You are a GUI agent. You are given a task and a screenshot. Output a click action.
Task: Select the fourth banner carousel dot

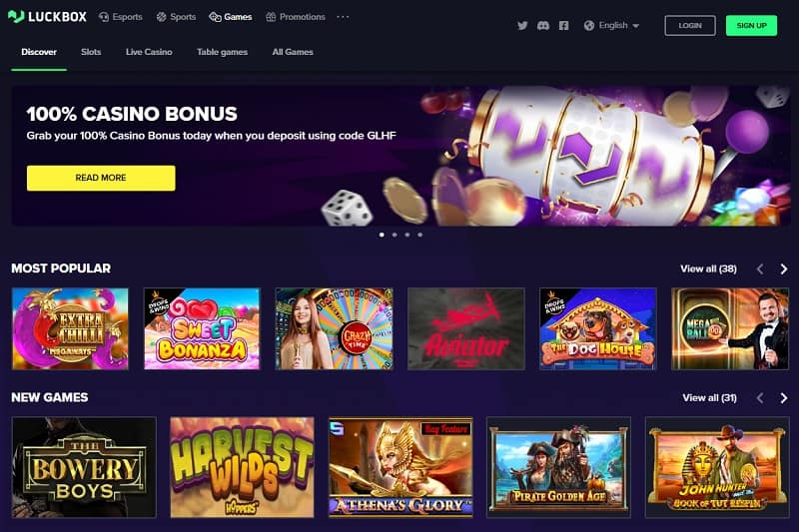point(419,235)
